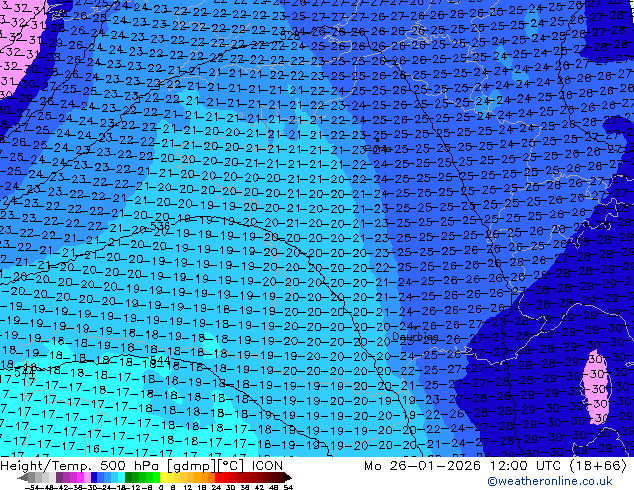Click the map title 'Height/Temp. 500 hPa'

[x=81, y=466]
